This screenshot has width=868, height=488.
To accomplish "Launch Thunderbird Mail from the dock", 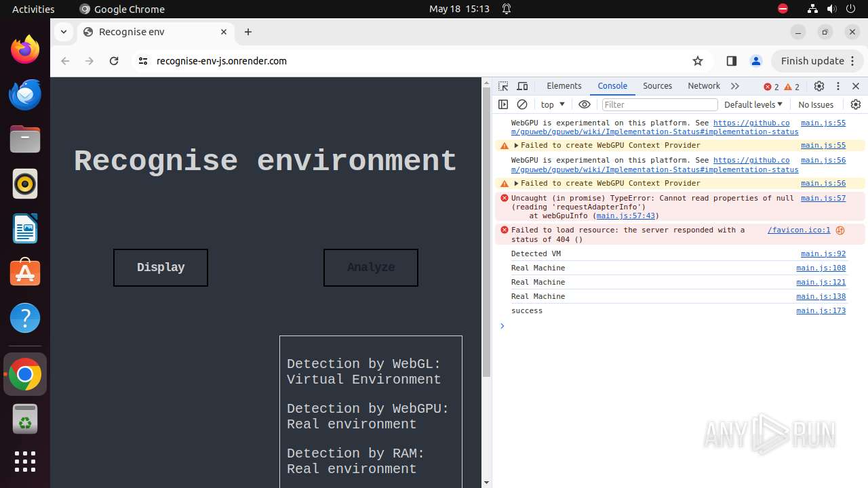I will pos(25,94).
